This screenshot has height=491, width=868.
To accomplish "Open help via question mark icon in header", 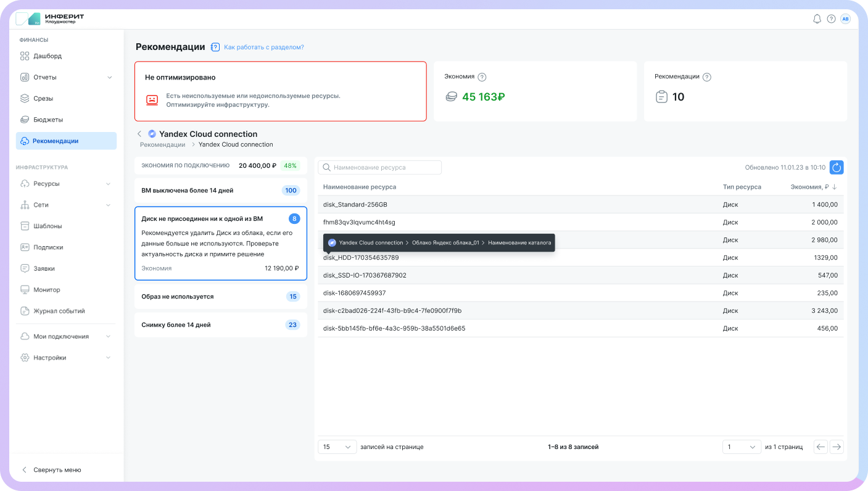I will point(831,19).
